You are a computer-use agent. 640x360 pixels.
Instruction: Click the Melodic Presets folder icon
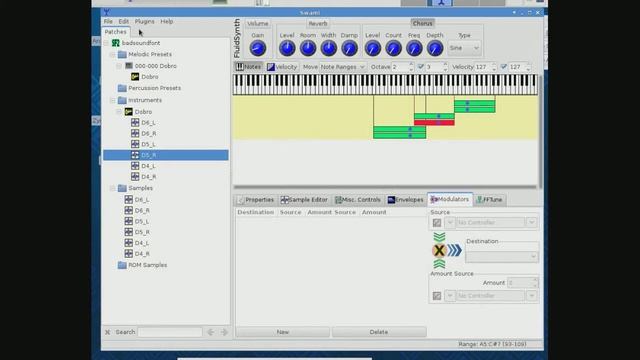(x=122, y=54)
